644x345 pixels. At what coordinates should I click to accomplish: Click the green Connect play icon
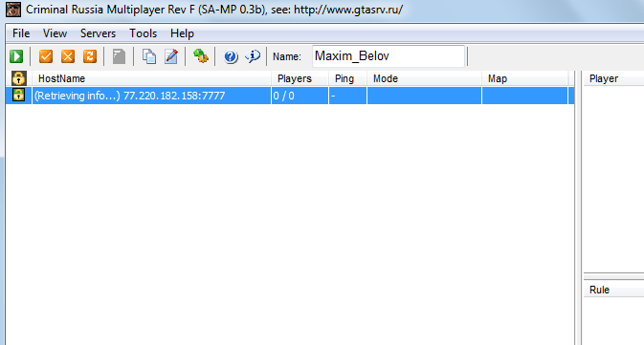16,56
